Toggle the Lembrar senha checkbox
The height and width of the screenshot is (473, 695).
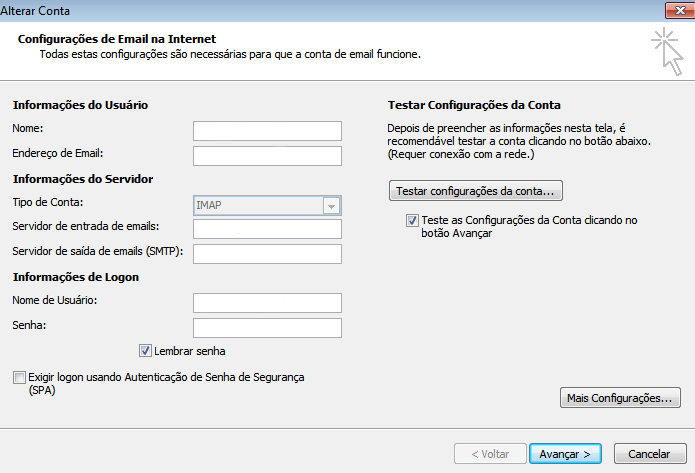coord(145,351)
